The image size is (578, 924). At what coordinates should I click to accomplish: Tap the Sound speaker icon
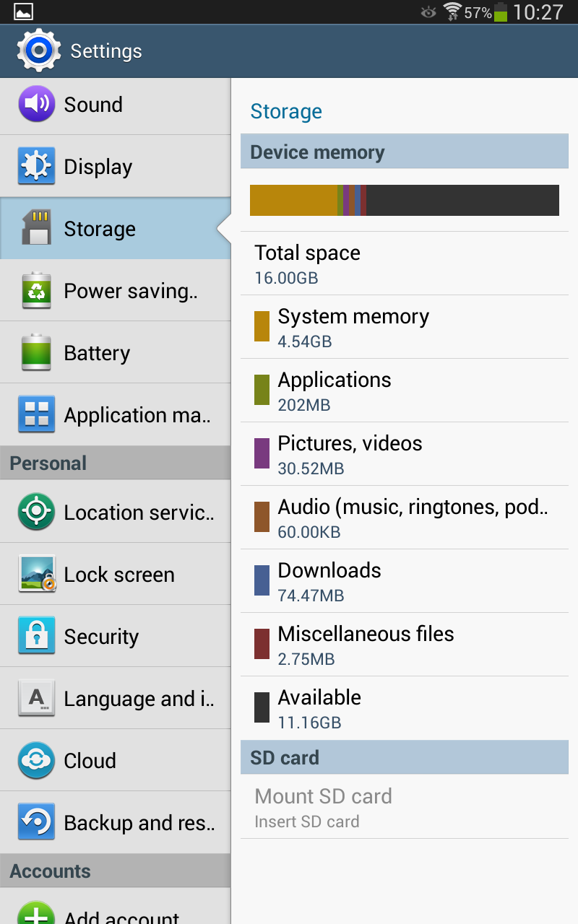36,105
